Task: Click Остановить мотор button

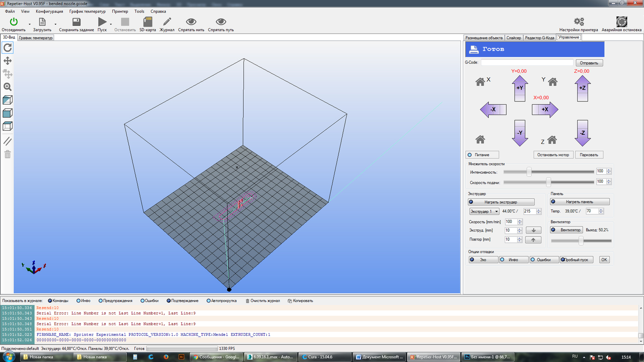Action: pyautogui.click(x=553, y=155)
